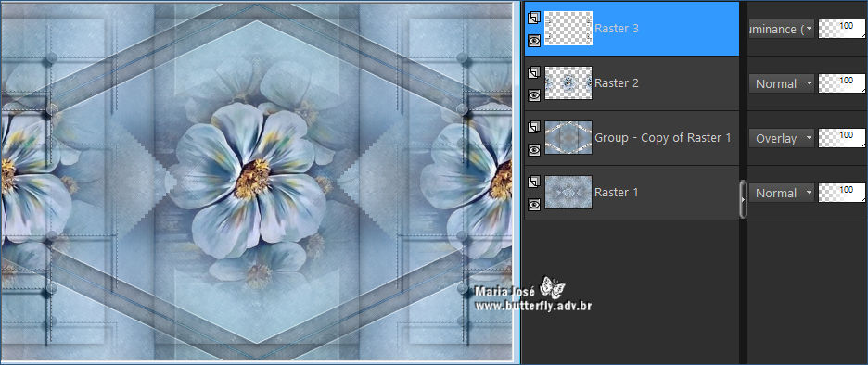The image size is (868, 365).
Task: Click the Raster 1 layer type icon
Action: 533,182
